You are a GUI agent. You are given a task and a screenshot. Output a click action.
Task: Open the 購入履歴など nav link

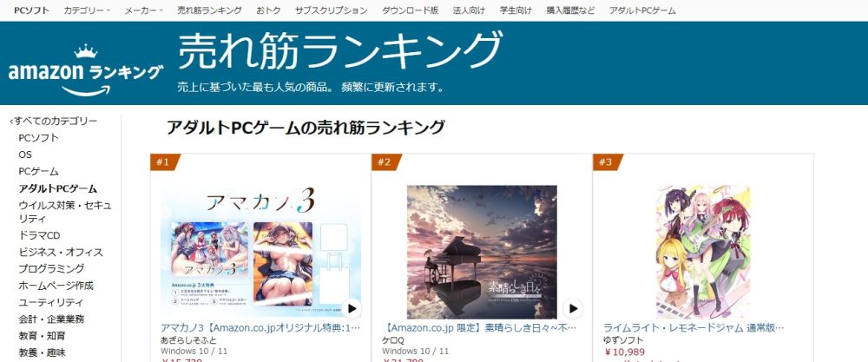pyautogui.click(x=570, y=10)
